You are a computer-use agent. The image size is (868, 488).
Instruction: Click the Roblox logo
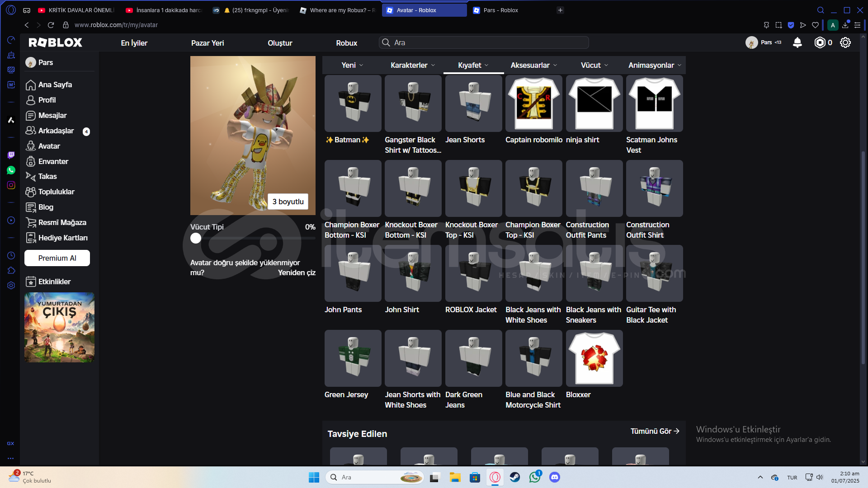click(56, 42)
